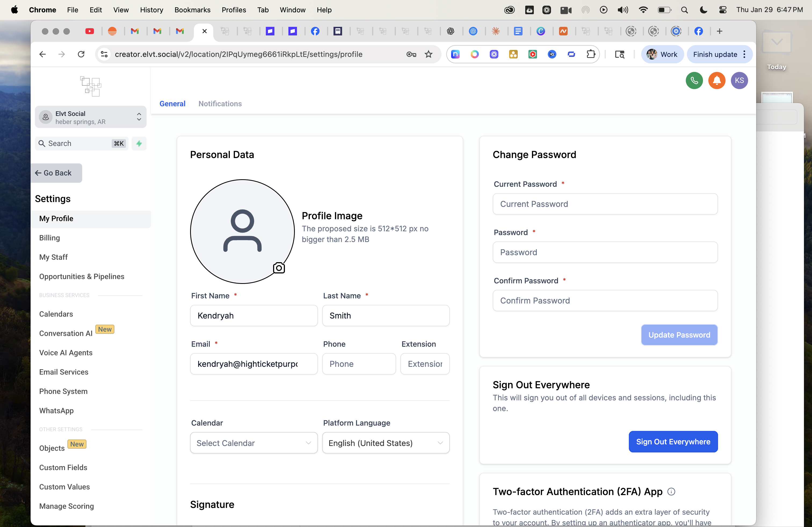Open the Apple menu
The height and width of the screenshot is (527, 812).
click(x=14, y=10)
